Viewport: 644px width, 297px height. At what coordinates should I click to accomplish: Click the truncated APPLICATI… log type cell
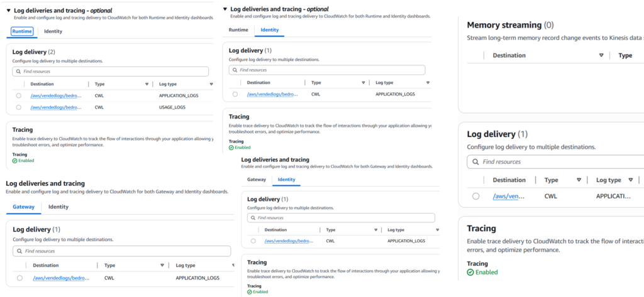[x=613, y=196]
